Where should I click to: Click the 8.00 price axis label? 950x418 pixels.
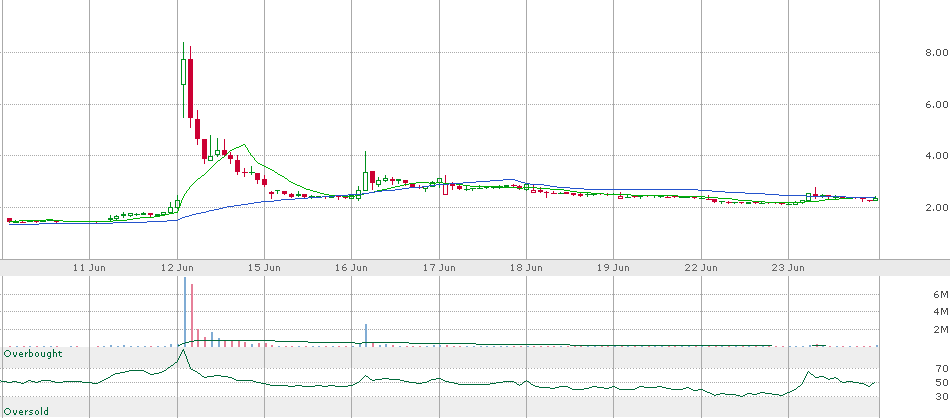coord(936,53)
